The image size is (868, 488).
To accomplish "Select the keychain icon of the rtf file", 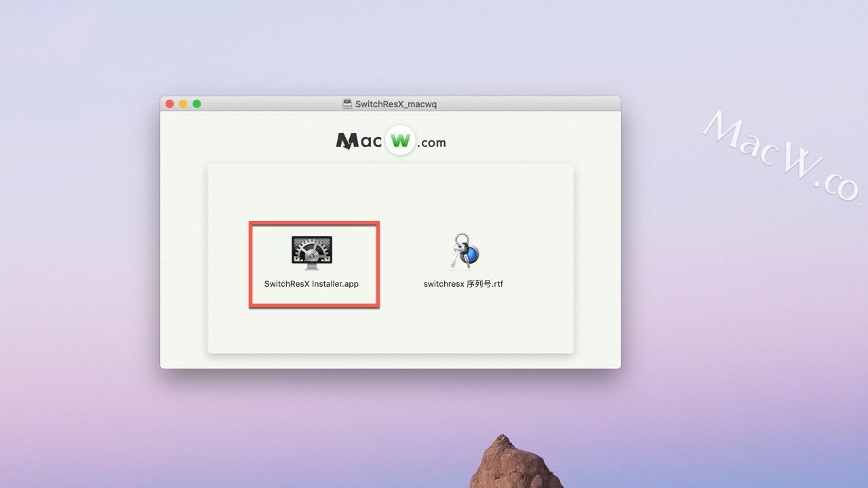I will pyautogui.click(x=464, y=251).
